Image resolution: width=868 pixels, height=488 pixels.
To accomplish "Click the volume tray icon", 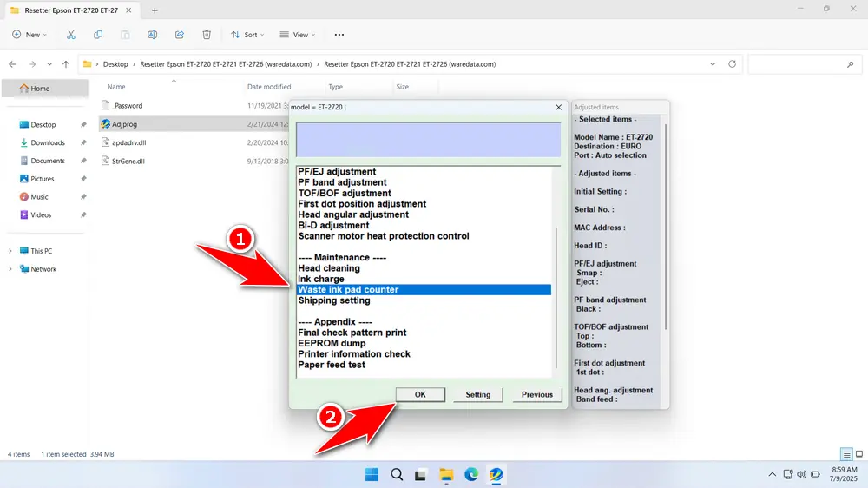I will tap(801, 475).
